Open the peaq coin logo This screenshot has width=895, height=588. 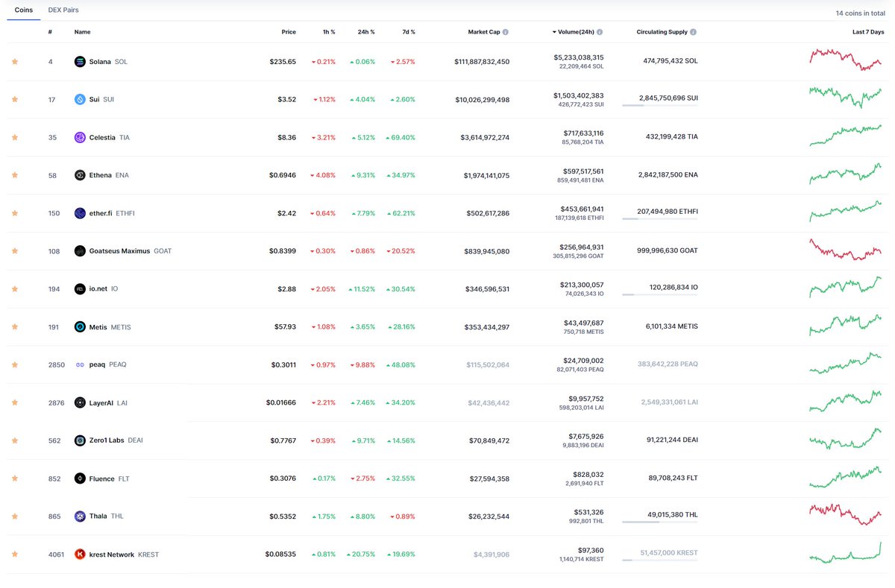click(x=80, y=365)
